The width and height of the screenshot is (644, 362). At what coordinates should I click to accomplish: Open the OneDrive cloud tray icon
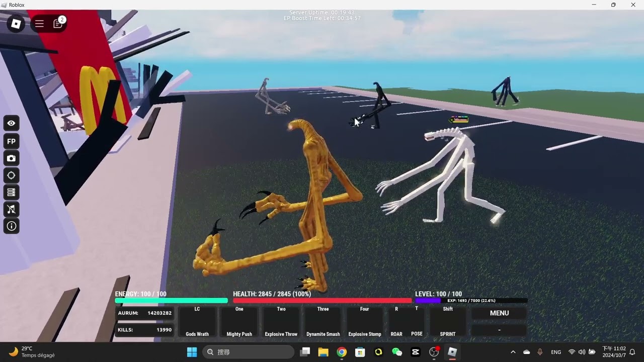click(527, 352)
